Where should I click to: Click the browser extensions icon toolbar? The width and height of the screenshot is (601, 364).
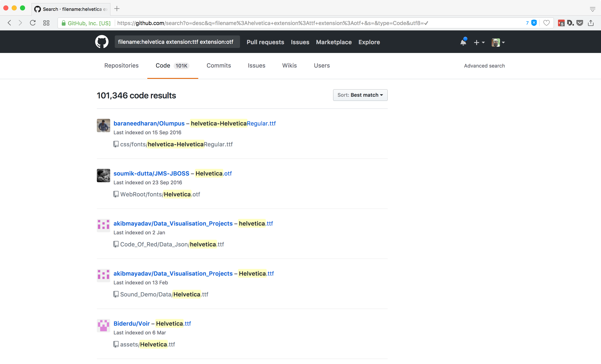46,23
